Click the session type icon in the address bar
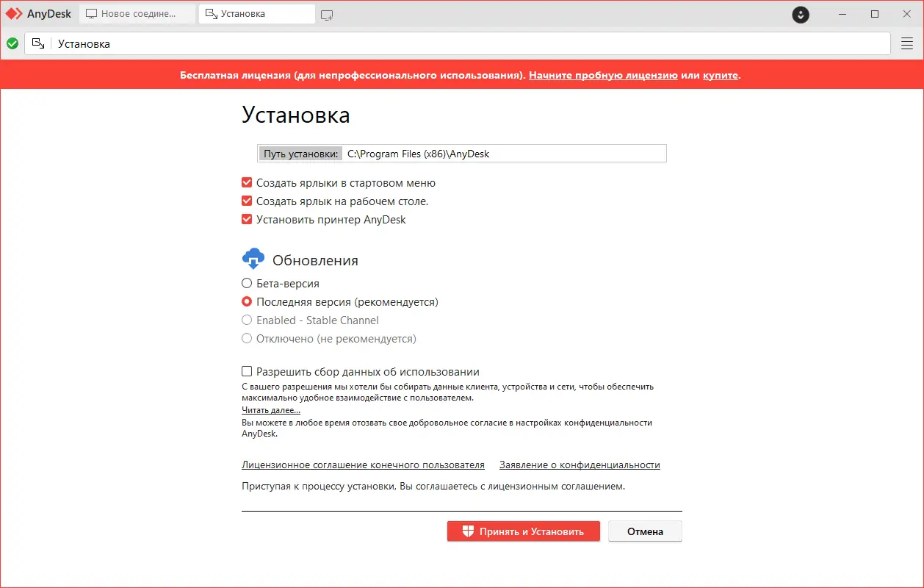924x588 pixels. tap(37, 43)
